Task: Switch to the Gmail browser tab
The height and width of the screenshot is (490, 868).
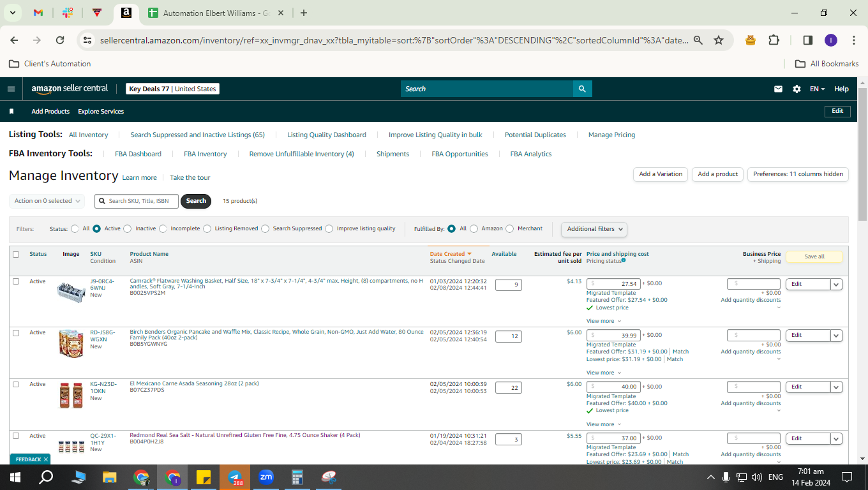Action: [x=38, y=13]
